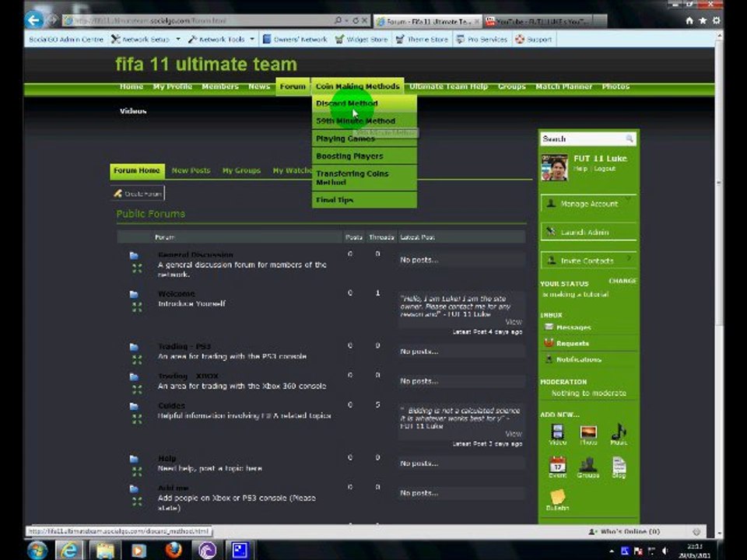
Task: Select 59th Minute Method menu item
Action: coord(364,121)
